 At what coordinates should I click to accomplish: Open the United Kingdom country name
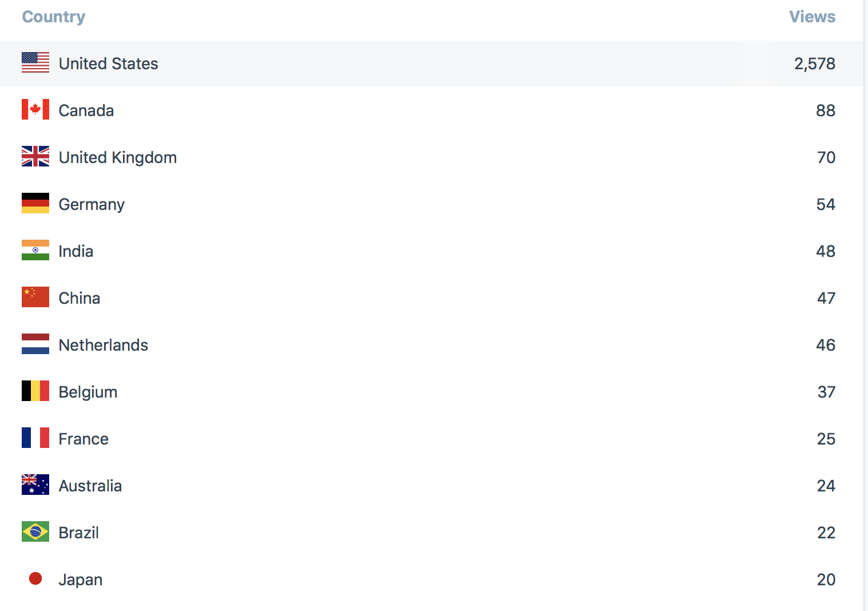coord(118,157)
